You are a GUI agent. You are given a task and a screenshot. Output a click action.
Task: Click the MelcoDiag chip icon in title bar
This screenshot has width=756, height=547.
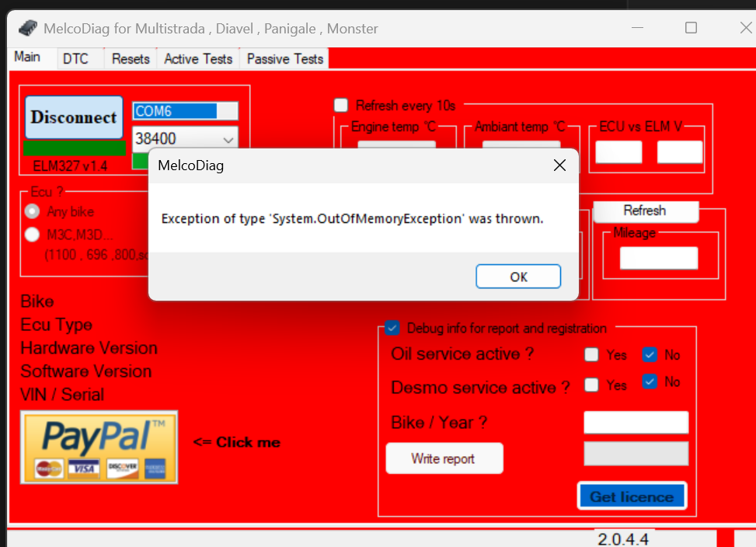28,29
